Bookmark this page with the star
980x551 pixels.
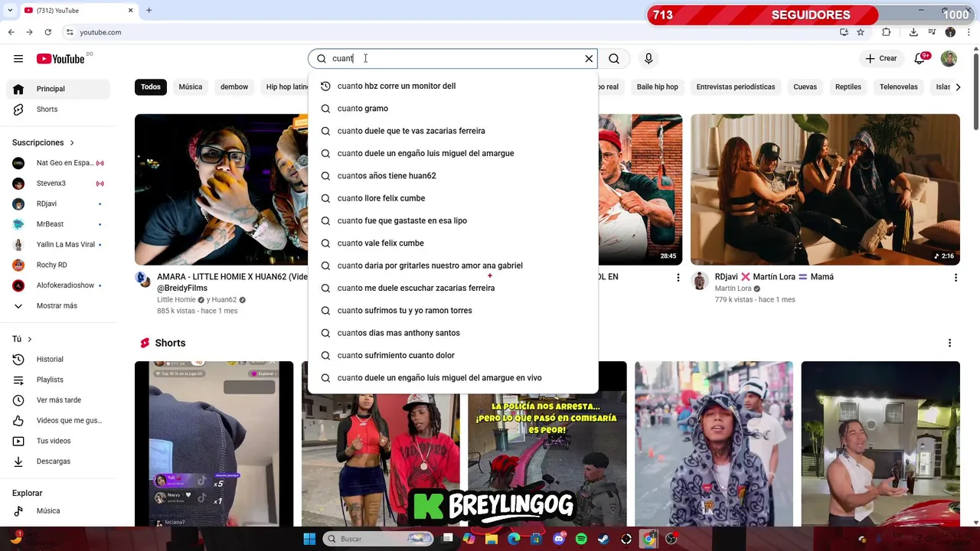click(x=861, y=32)
